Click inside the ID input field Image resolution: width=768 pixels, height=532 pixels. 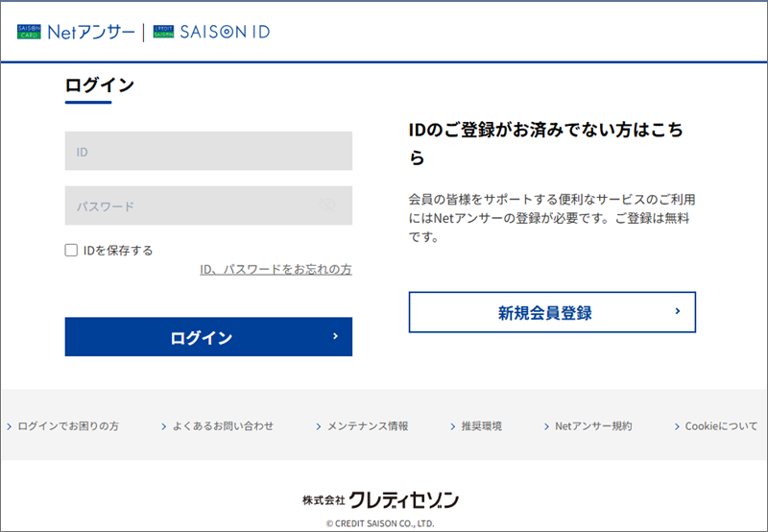[x=208, y=151]
